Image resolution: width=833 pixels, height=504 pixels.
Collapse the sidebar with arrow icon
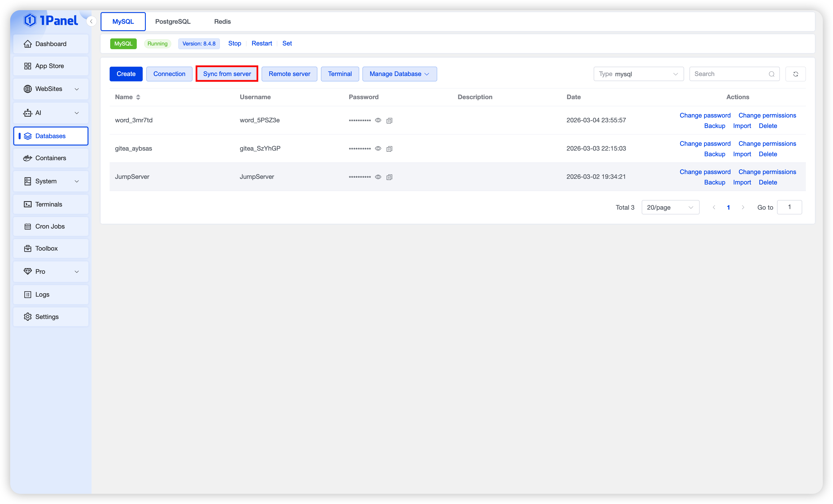[91, 21]
